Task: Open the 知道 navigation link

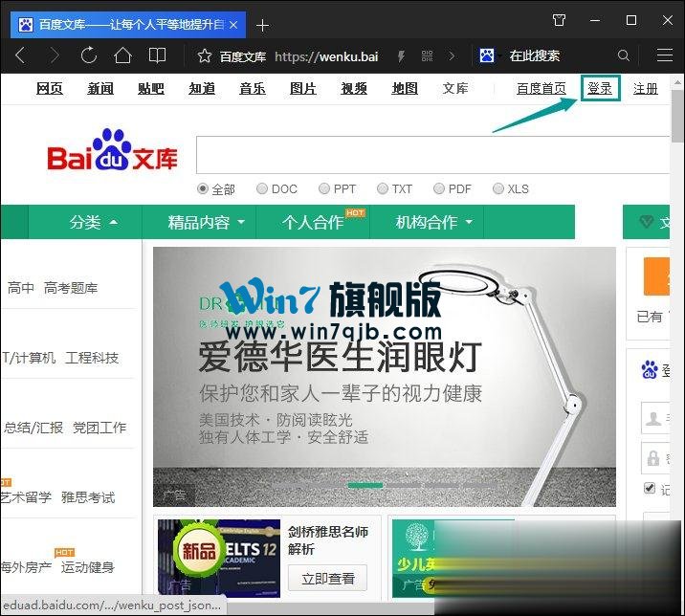Action: tap(202, 89)
